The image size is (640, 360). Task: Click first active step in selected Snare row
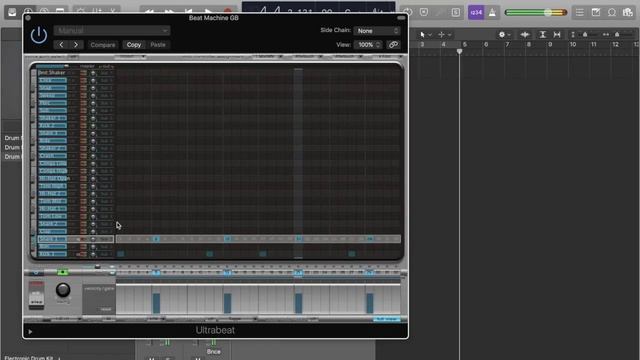coord(156,239)
